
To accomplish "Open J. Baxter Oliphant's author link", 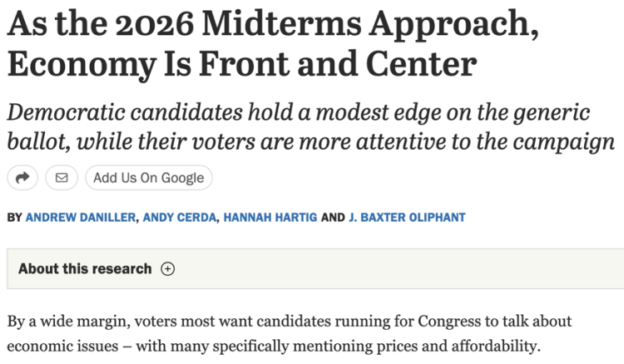I will pos(407,218).
